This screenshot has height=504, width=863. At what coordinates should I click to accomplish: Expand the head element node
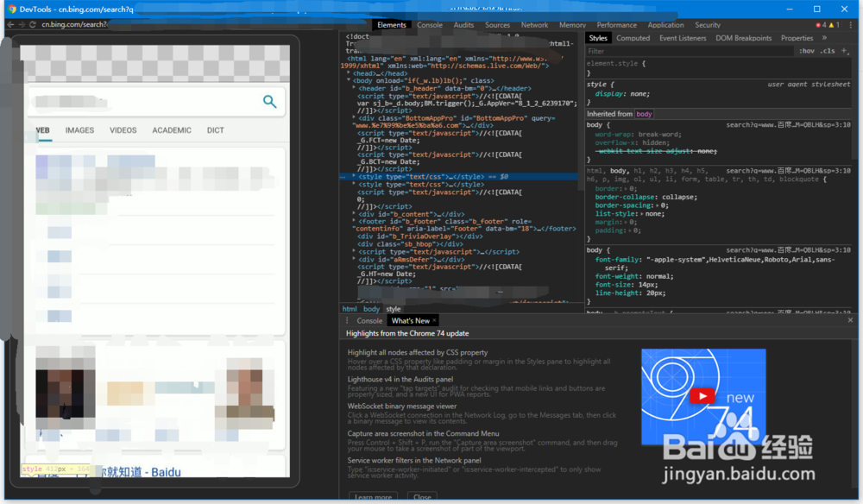tap(349, 73)
